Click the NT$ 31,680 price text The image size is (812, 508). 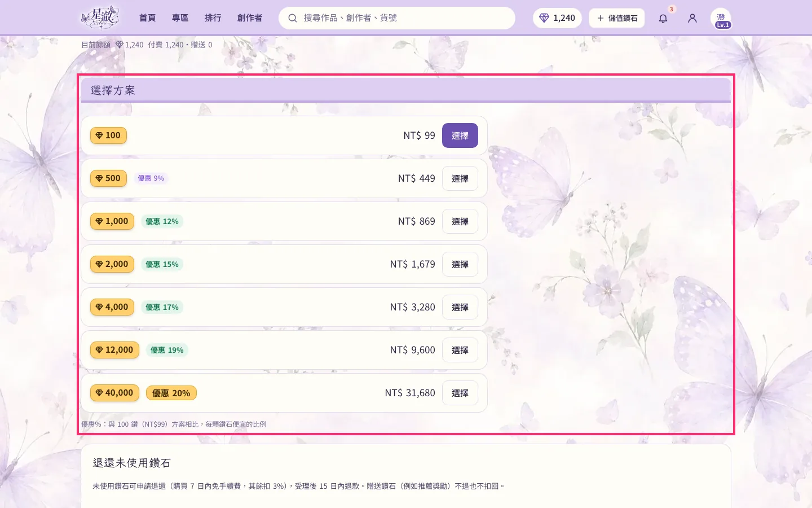(410, 393)
